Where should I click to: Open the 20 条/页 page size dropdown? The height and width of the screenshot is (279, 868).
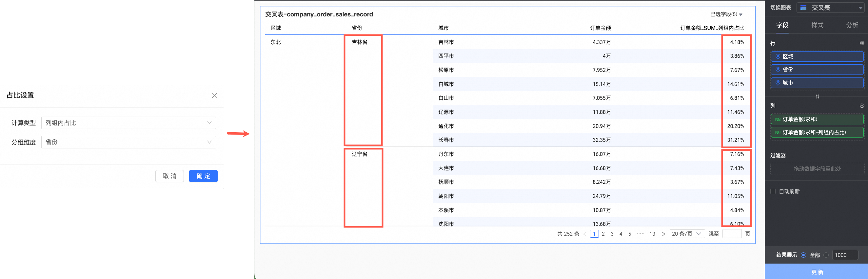687,234
